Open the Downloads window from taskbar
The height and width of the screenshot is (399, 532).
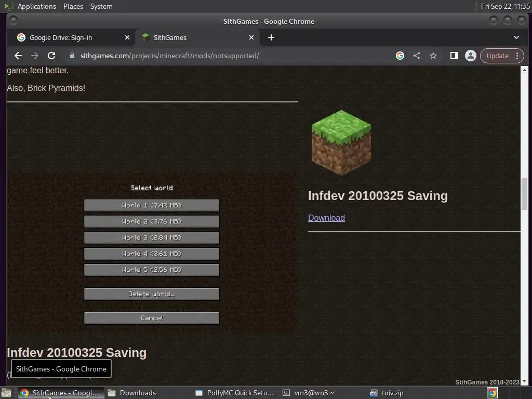132,393
